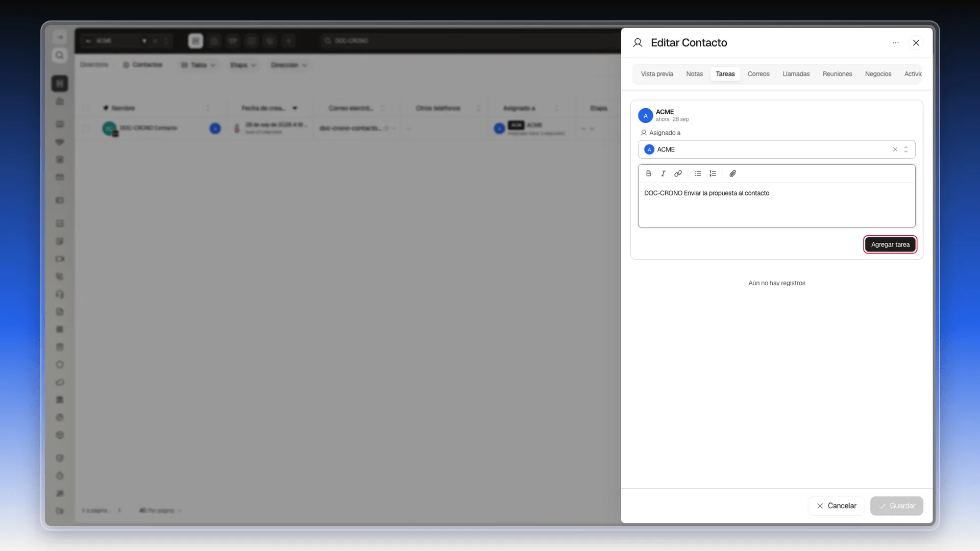The image size is (980, 551).
Task: Go to the Reuniones tab
Action: point(837,74)
